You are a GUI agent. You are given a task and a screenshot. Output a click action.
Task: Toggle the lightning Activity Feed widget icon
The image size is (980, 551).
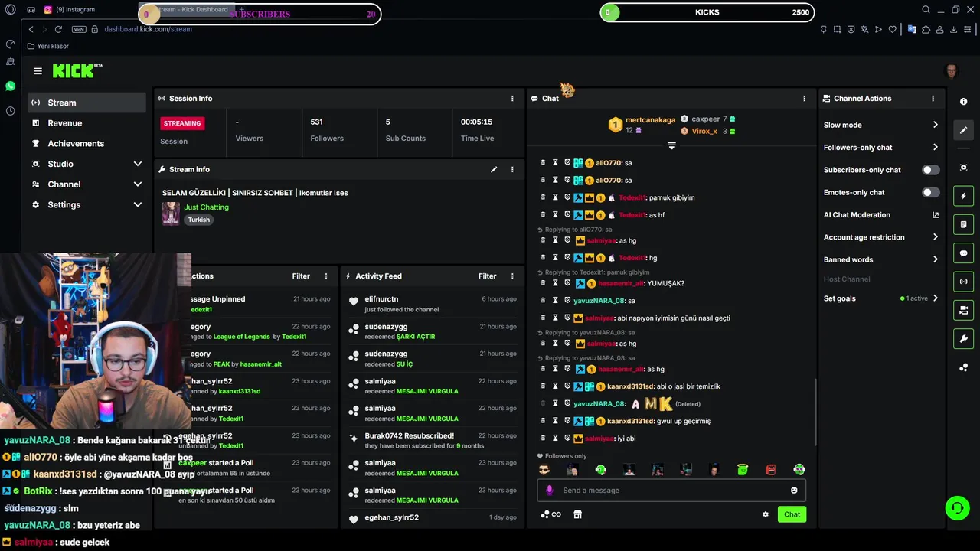pyautogui.click(x=963, y=196)
